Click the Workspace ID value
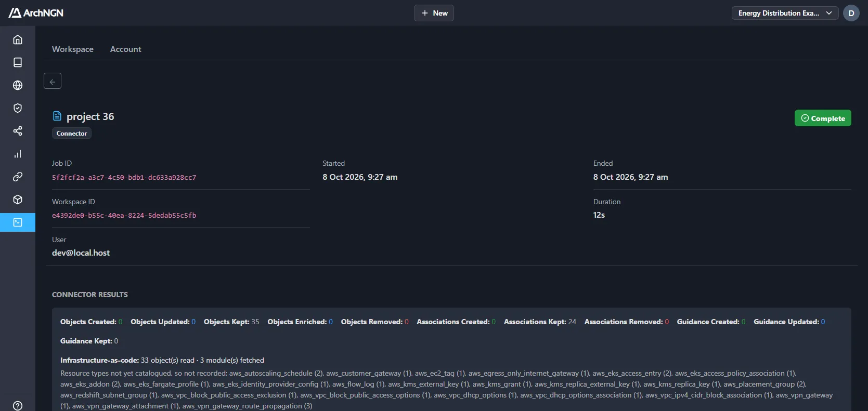 [124, 215]
